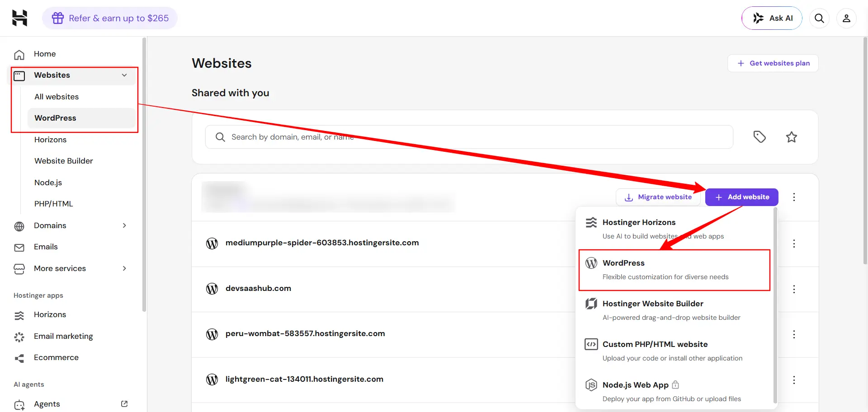Open the three-dot menu for the lightgreen-cat row
This screenshot has height=412, width=868.
pos(794,380)
